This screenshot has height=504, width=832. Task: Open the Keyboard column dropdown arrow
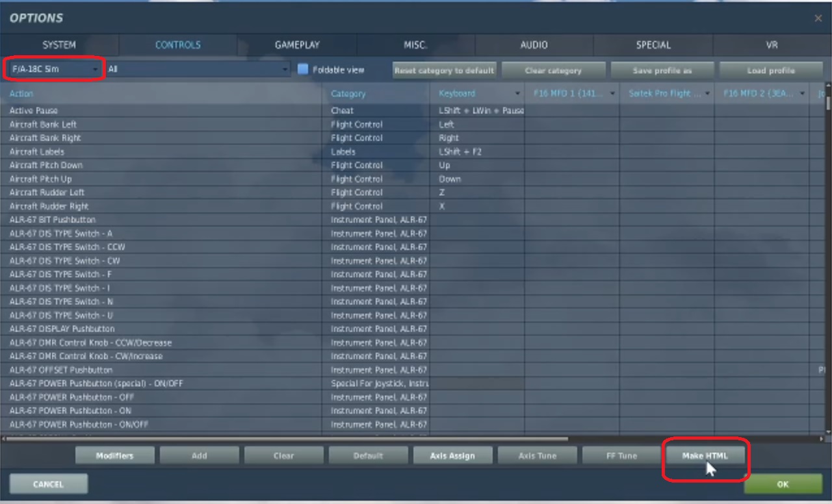coord(517,94)
